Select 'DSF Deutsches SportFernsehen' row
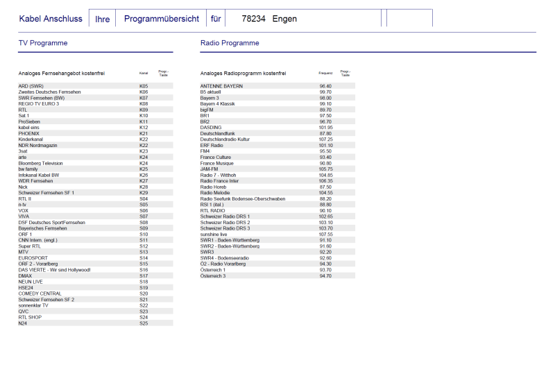 96,223
